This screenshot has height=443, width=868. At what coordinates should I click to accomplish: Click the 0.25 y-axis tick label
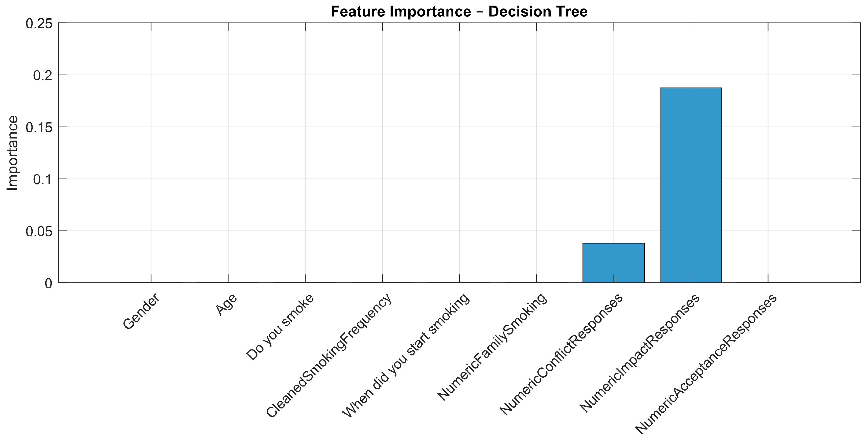[x=39, y=24]
